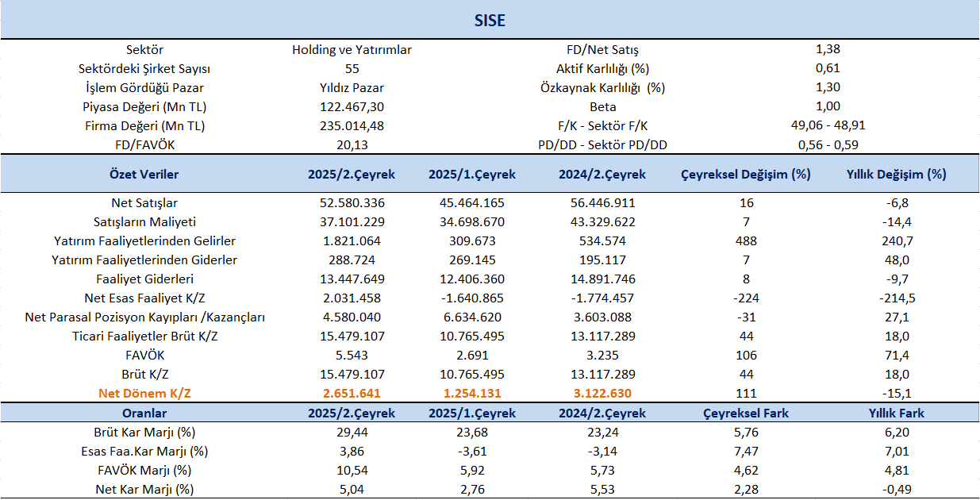This screenshot has width=980, height=500.
Task: Click the Özet Veriler column header
Action: point(144,174)
